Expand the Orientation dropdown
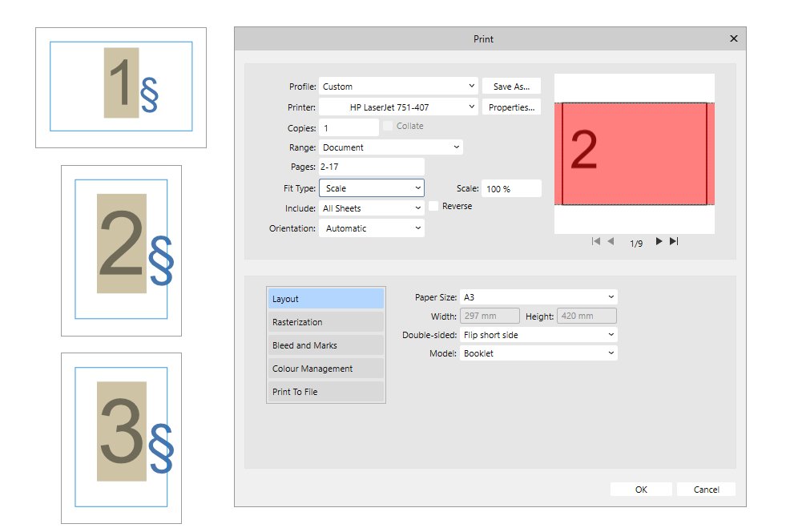Viewport: 786px width, 532px height. point(372,228)
